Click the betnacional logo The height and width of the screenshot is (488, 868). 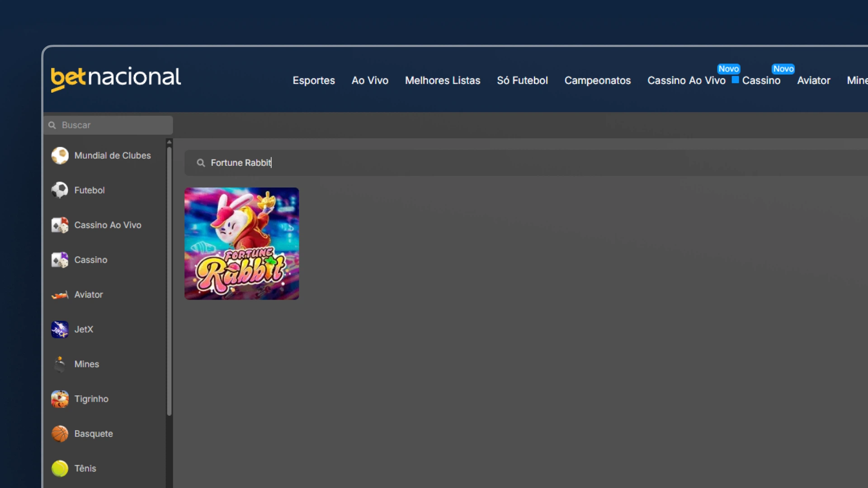[116, 79]
